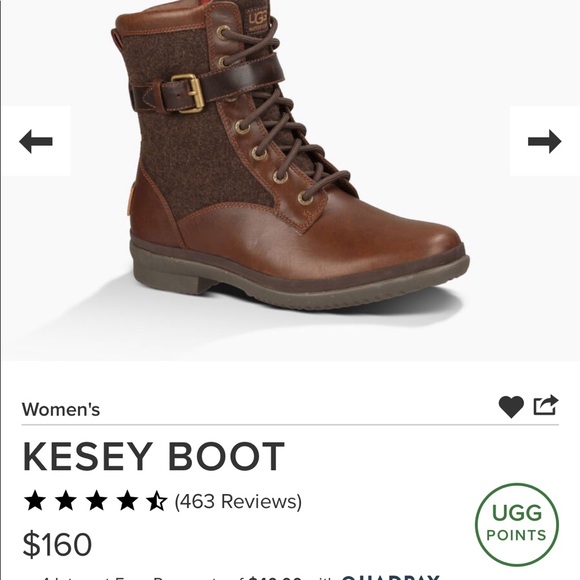580x580 pixels.
Task: Tap the interest-free payments text line
Action: tap(240, 577)
